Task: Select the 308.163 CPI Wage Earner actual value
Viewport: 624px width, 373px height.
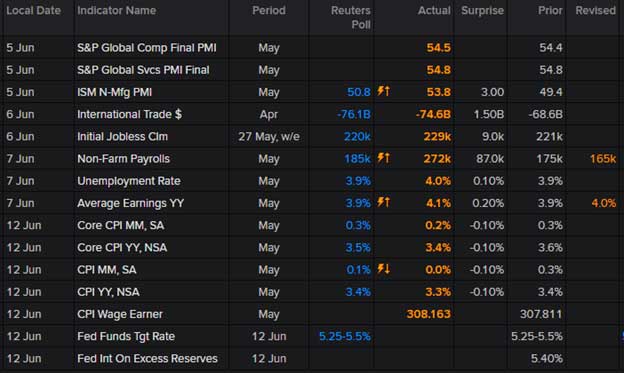Action: 428,314
